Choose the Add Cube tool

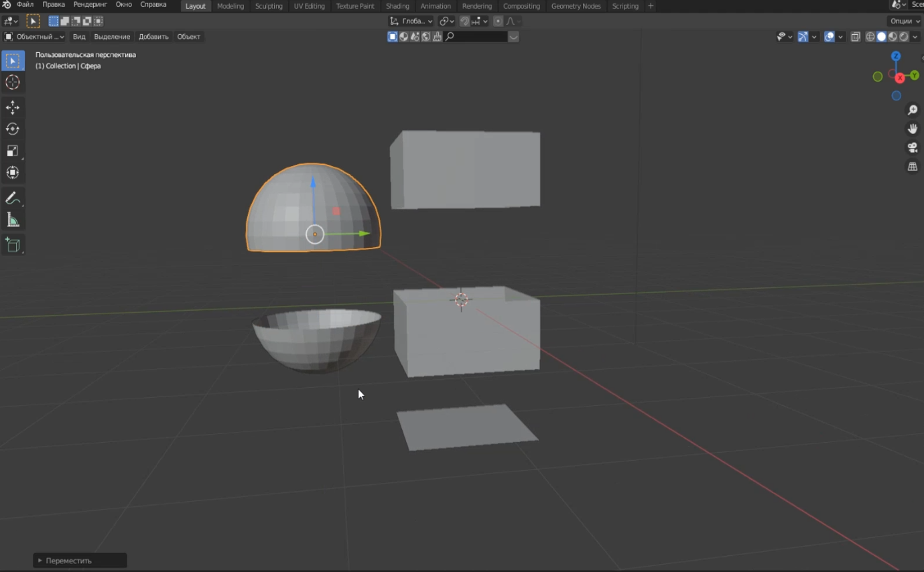[x=13, y=245]
